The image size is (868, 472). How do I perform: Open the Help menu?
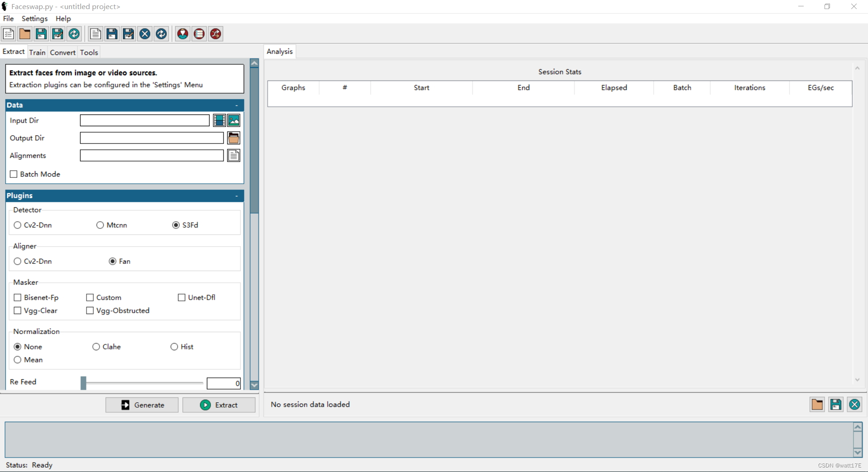point(63,19)
